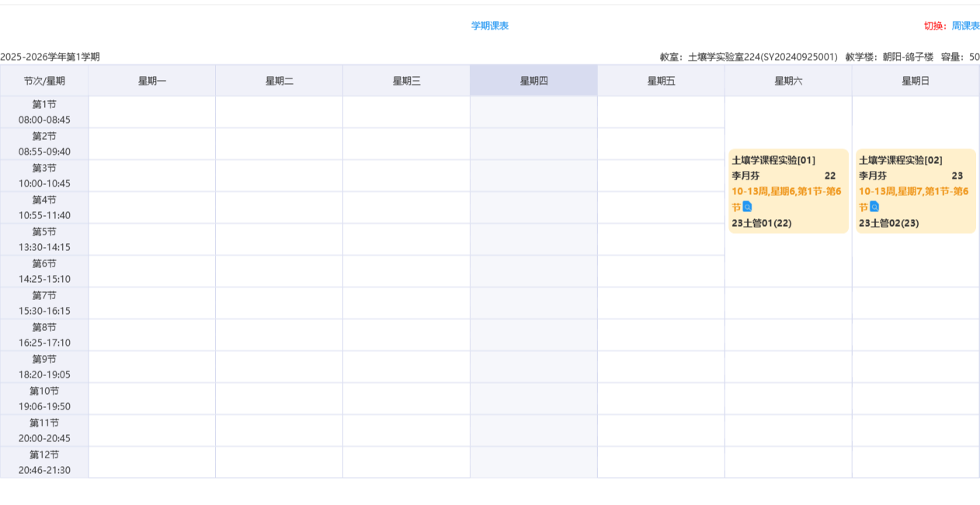Select the 第7节 15:30-16:15 row header

(x=44, y=303)
